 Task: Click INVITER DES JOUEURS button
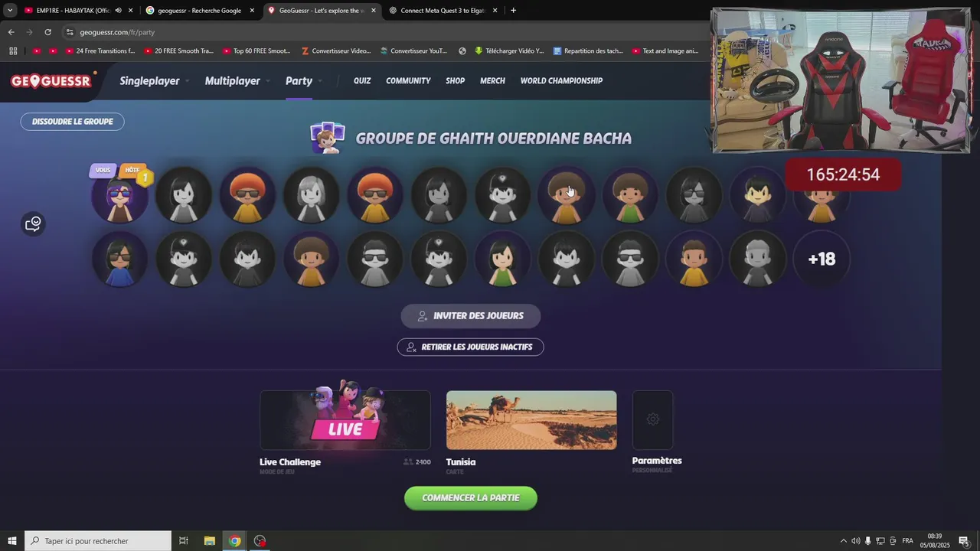pos(471,316)
